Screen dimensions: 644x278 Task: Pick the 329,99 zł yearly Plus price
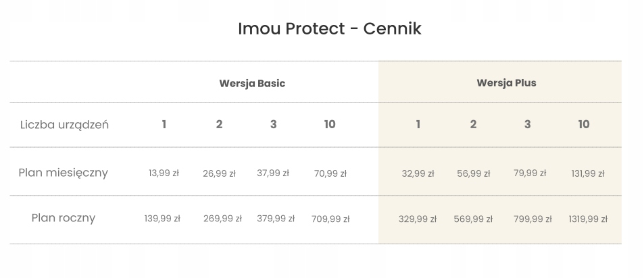(x=418, y=219)
